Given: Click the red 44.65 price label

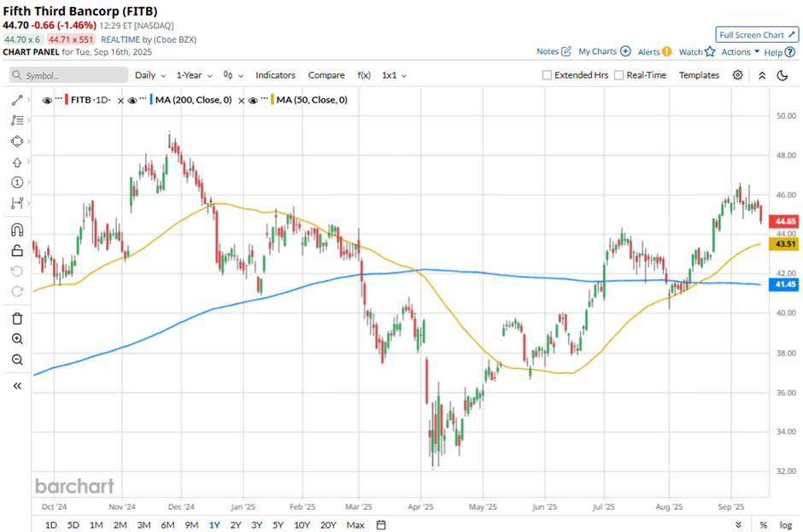Looking at the screenshot, I should 784,221.
